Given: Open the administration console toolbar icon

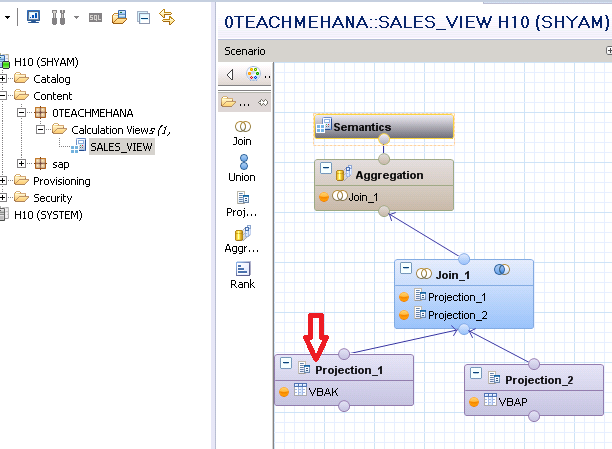Looking at the screenshot, I should tap(34, 17).
